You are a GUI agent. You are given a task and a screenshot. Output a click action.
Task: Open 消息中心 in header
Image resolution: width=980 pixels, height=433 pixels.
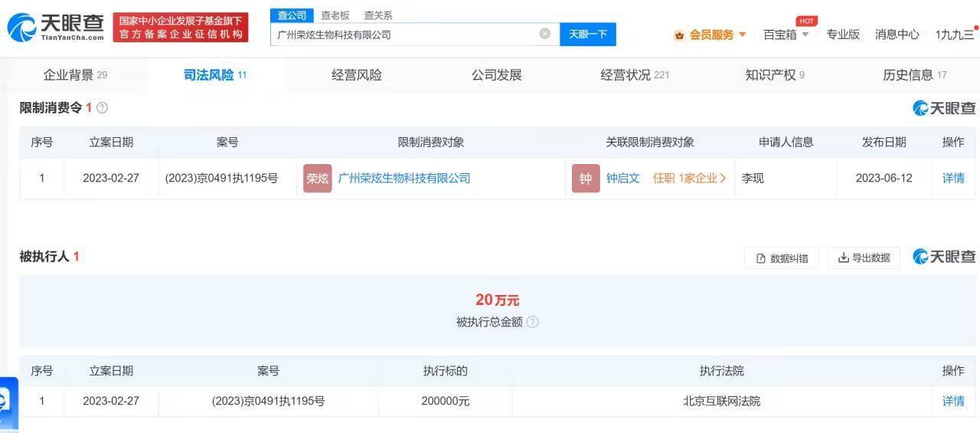tap(897, 34)
